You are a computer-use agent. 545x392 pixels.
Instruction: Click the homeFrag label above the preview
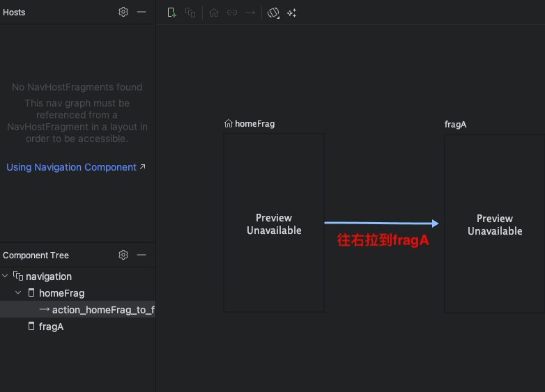(x=254, y=124)
